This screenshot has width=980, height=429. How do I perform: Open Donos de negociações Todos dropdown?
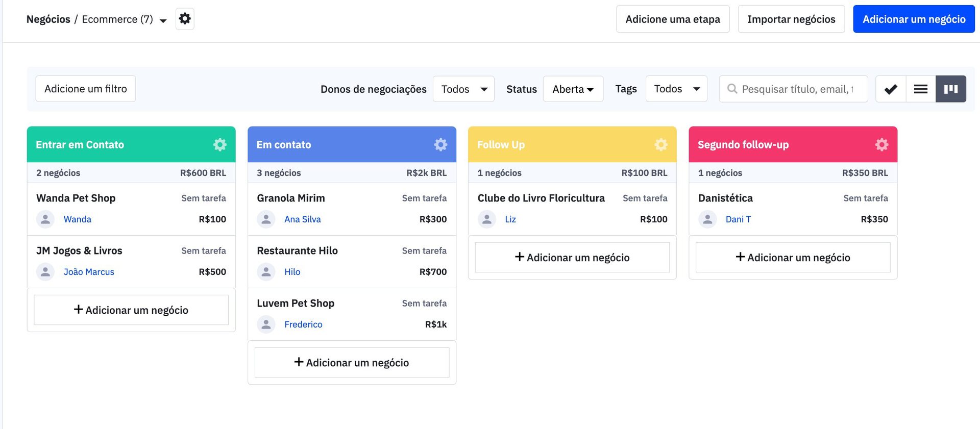pos(463,89)
